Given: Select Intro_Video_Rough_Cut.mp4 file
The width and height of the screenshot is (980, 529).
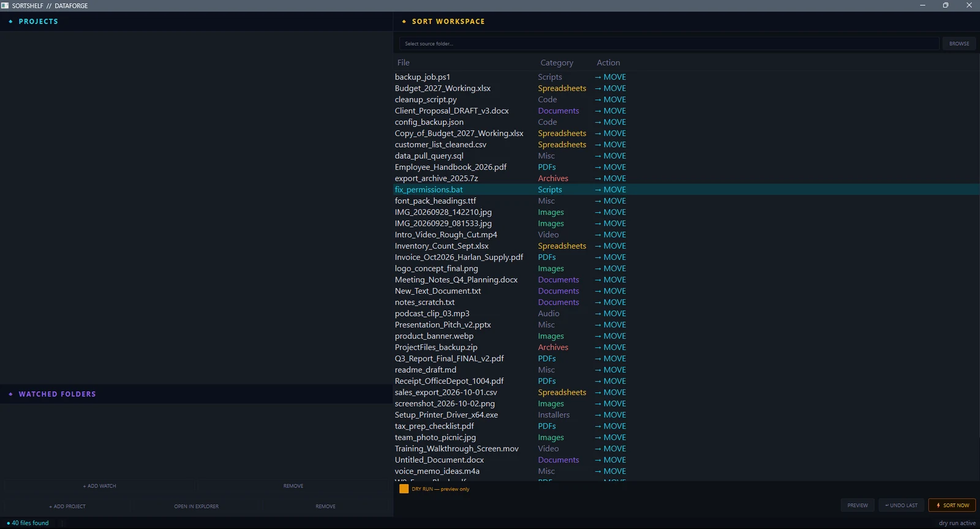Looking at the screenshot, I should tap(686, 235).
